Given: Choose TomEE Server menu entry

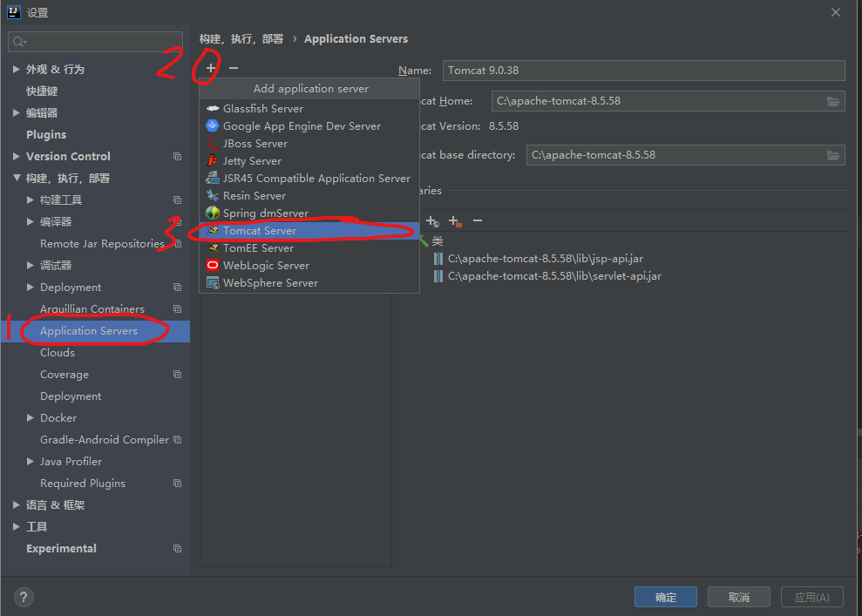Looking at the screenshot, I should [x=309, y=247].
